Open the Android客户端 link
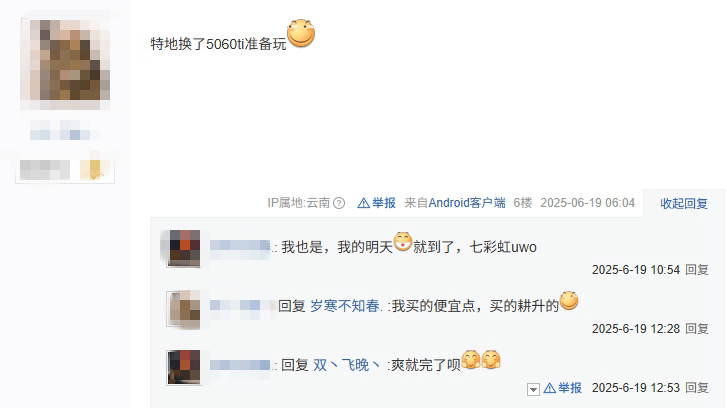This screenshot has width=727, height=408. click(x=467, y=203)
